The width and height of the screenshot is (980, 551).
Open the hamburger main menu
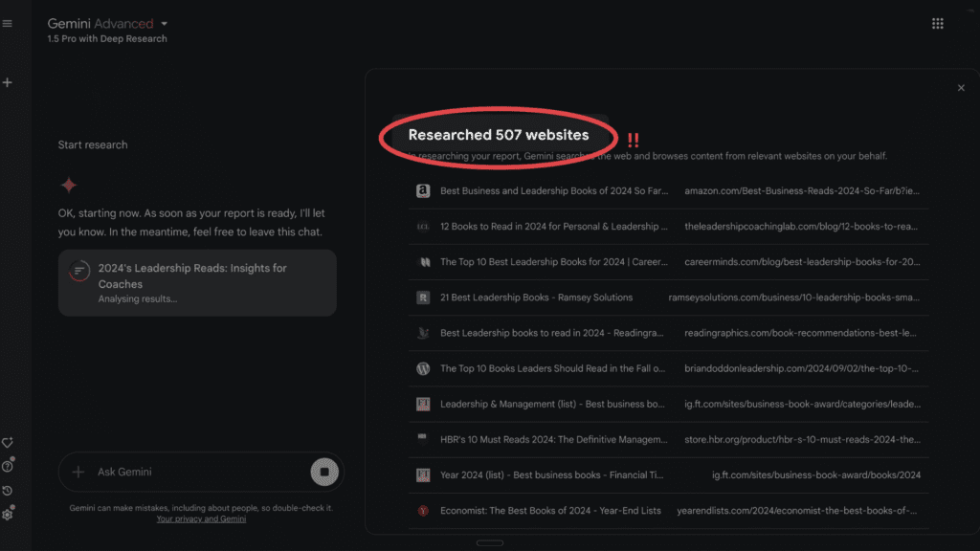8,24
